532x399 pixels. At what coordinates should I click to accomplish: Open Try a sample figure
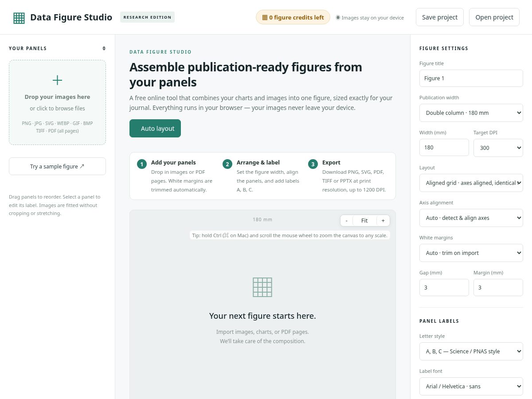pyautogui.click(x=57, y=166)
